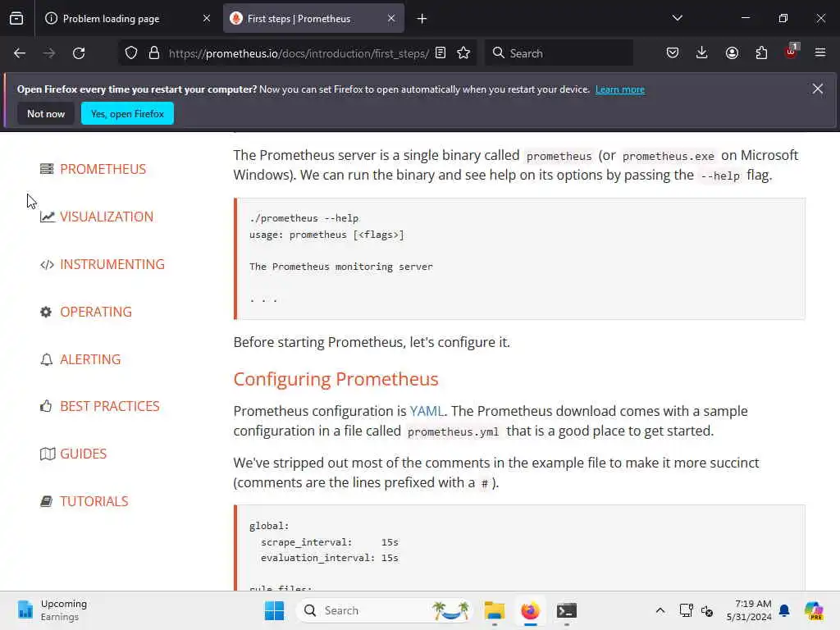Click the code icon beside INSTRUMENTING
This screenshot has width=840, height=630.
[x=47, y=264]
